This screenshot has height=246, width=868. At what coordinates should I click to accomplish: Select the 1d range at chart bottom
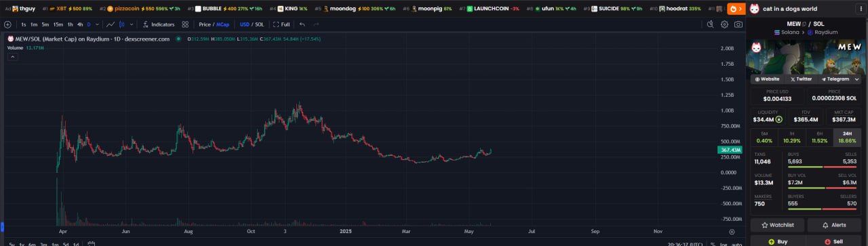point(75,244)
